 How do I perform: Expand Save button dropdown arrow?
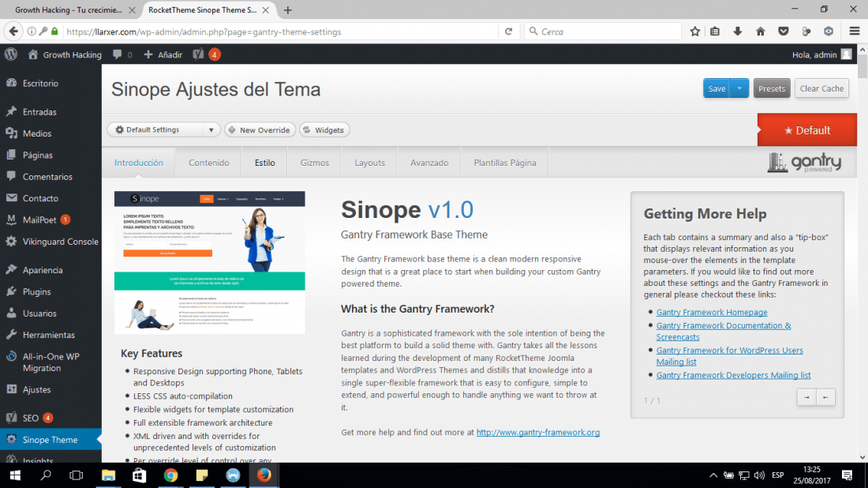739,88
